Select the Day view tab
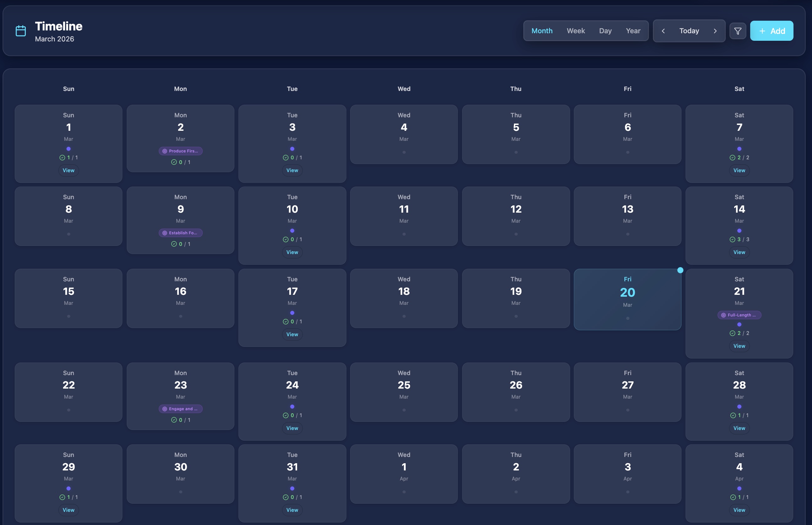812x525 pixels. [605, 31]
